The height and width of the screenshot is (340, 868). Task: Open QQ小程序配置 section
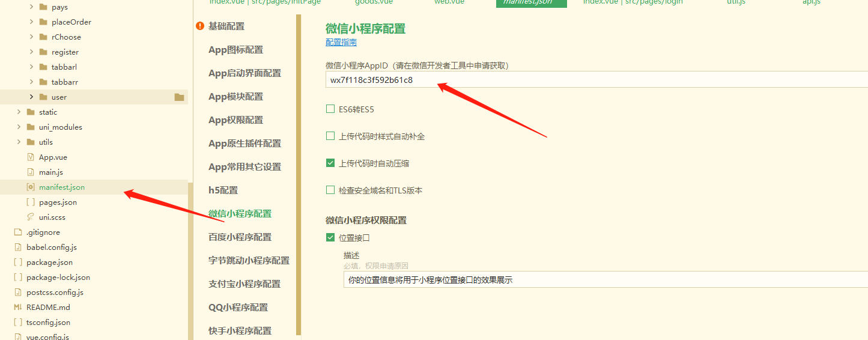(x=238, y=308)
